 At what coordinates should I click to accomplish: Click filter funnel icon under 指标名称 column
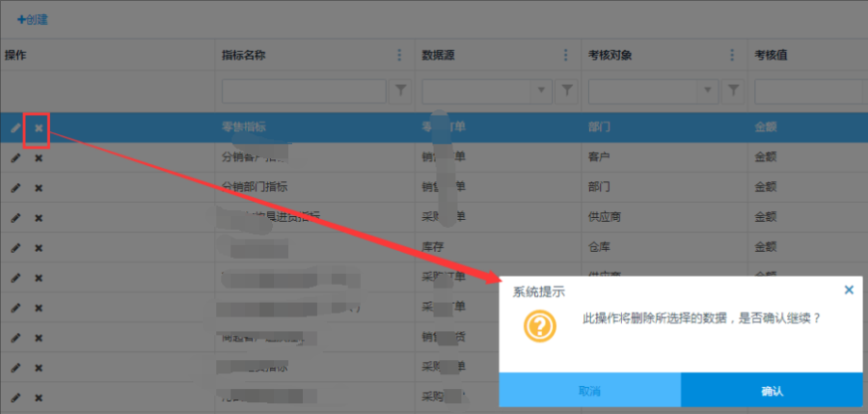click(x=401, y=91)
